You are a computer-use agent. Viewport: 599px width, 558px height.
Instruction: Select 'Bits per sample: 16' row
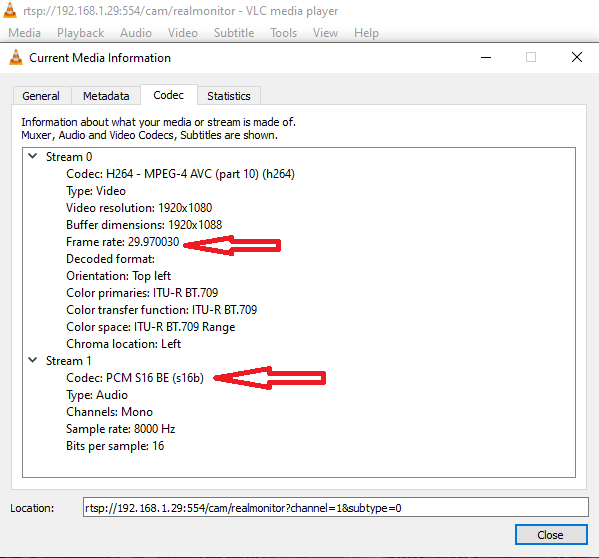(x=115, y=445)
